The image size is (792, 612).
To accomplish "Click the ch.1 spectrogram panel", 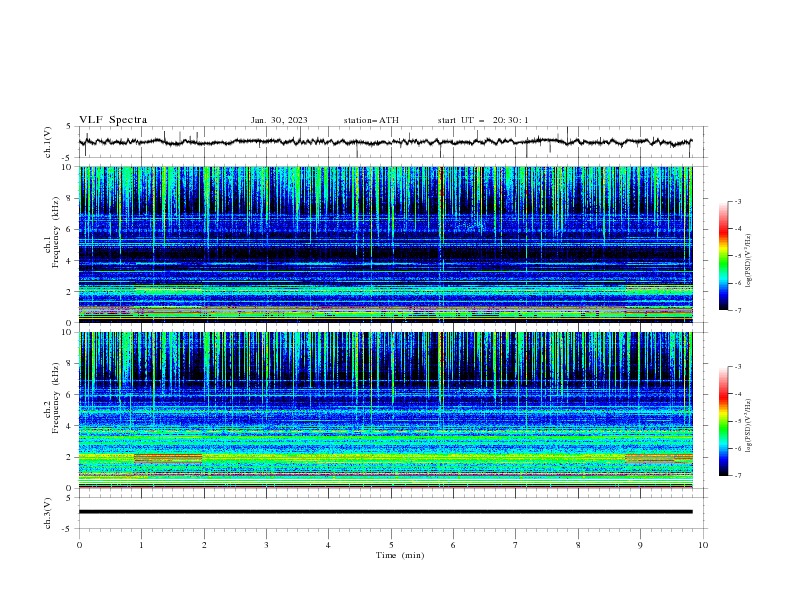I will [386, 244].
